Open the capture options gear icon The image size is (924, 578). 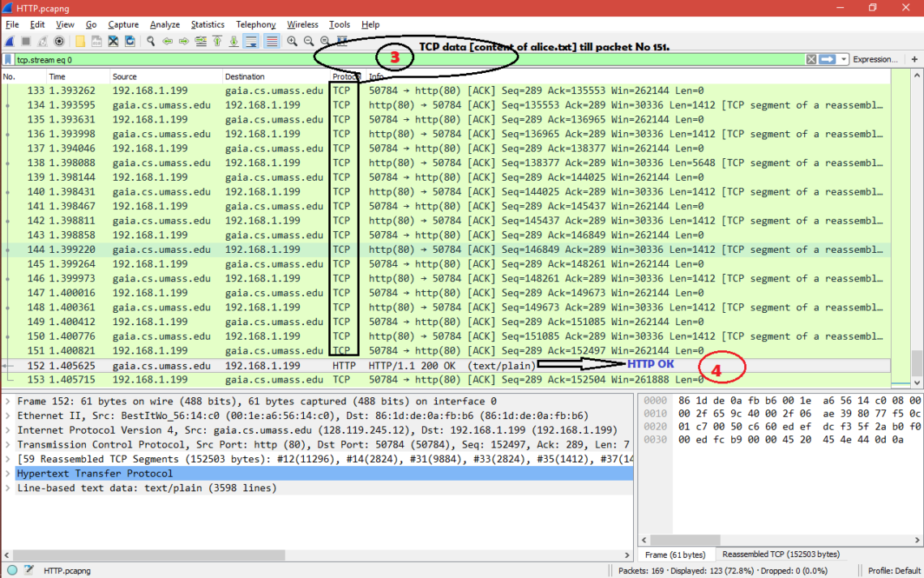59,41
